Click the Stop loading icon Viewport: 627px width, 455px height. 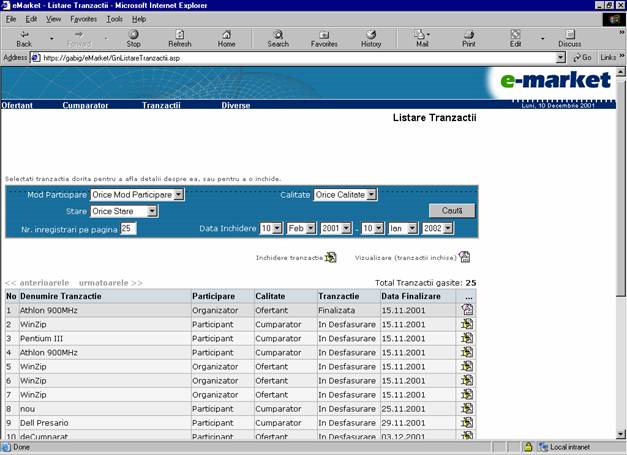[x=133, y=38]
